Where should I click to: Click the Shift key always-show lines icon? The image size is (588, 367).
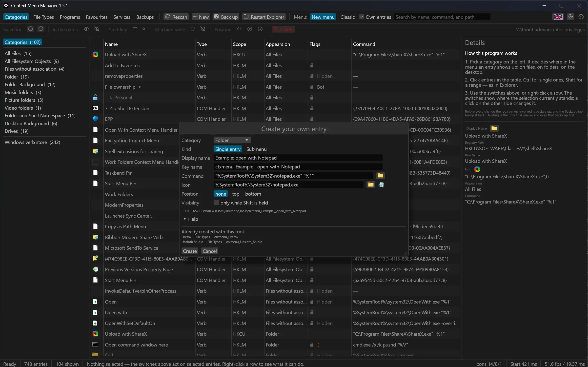pyautogui.click(x=135, y=29)
